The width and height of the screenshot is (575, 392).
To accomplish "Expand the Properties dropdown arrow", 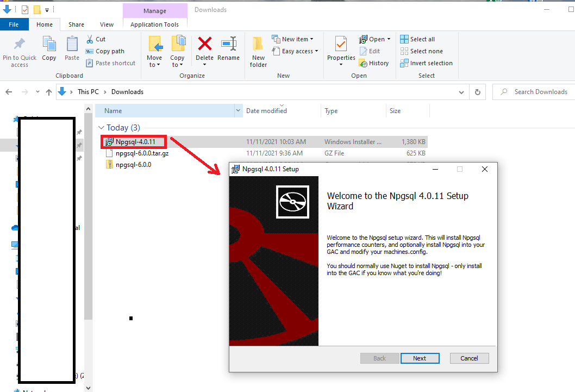I will [x=341, y=65].
